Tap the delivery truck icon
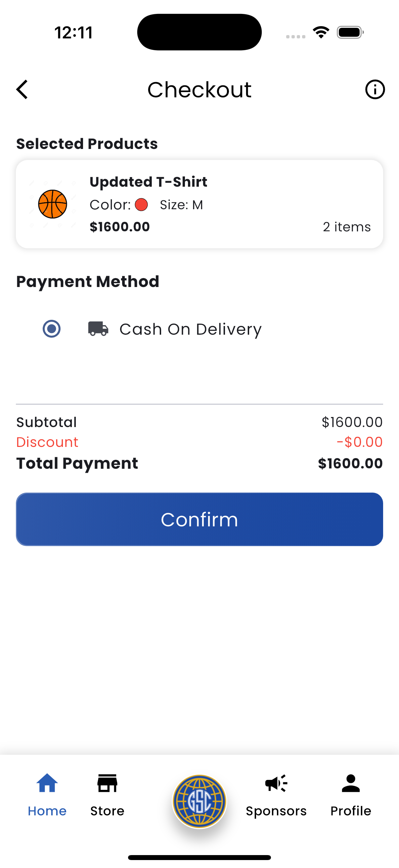The height and width of the screenshot is (868, 399). click(x=98, y=329)
